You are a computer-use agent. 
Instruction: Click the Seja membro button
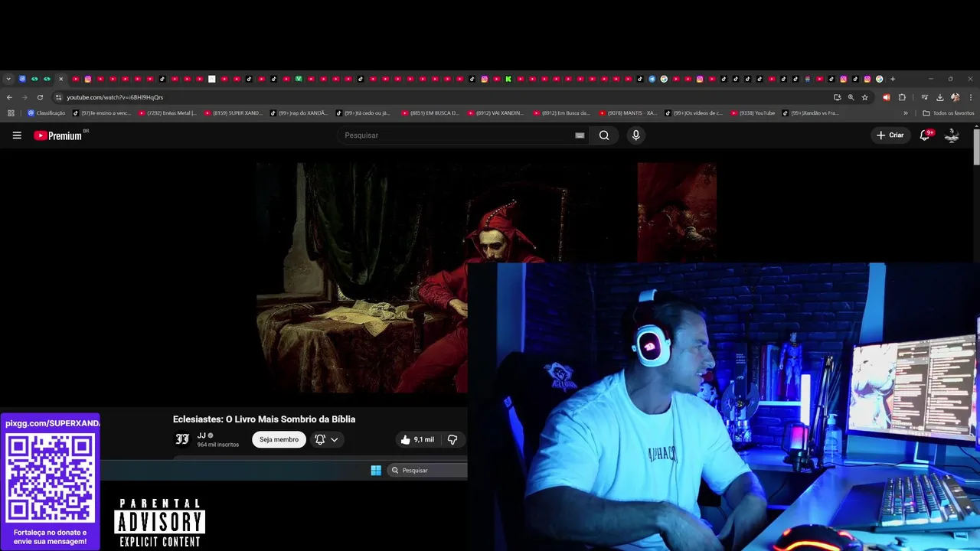pyautogui.click(x=279, y=439)
